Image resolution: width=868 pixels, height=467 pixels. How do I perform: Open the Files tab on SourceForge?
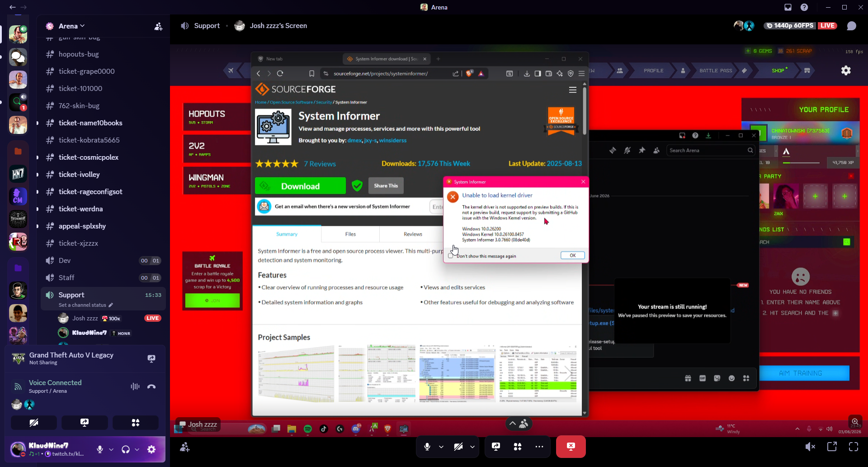(x=350, y=234)
